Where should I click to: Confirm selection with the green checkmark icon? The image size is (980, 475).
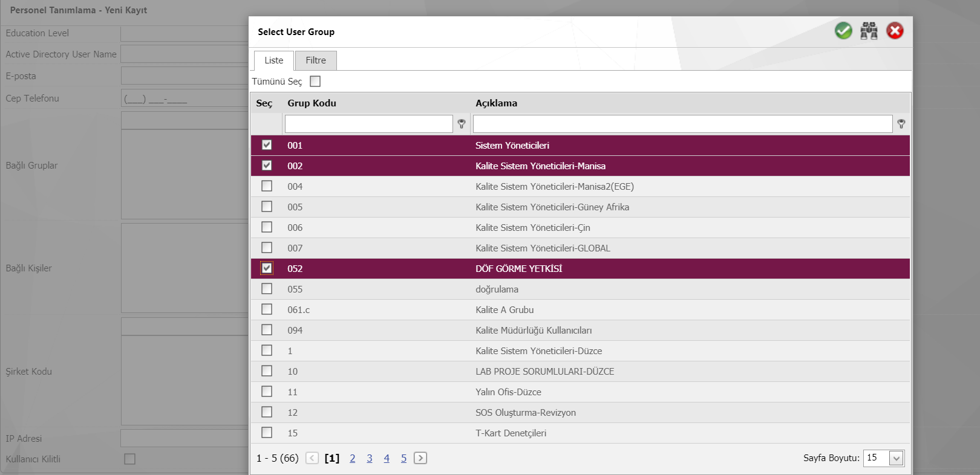pyautogui.click(x=843, y=31)
